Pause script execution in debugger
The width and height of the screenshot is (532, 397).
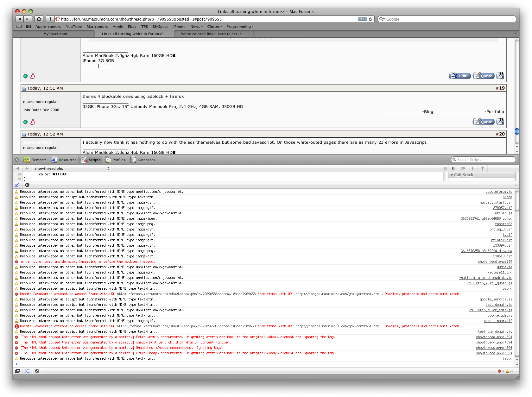[x=453, y=168]
